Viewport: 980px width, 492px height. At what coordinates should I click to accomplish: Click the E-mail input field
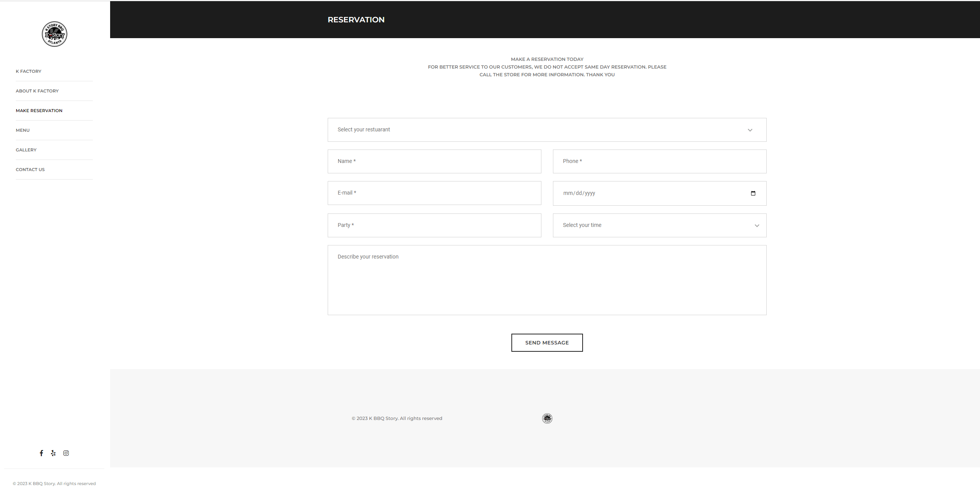434,193
